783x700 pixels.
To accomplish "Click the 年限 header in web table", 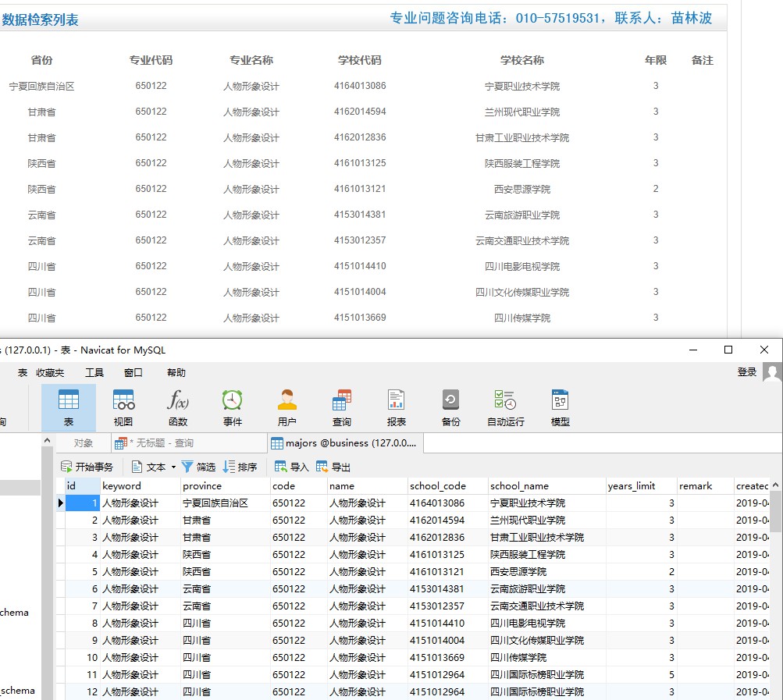I will tap(656, 60).
